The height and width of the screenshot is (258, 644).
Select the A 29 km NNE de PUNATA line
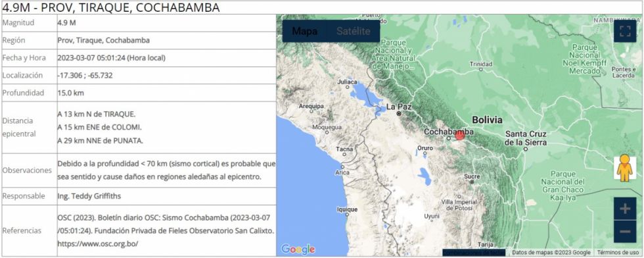[100, 141]
